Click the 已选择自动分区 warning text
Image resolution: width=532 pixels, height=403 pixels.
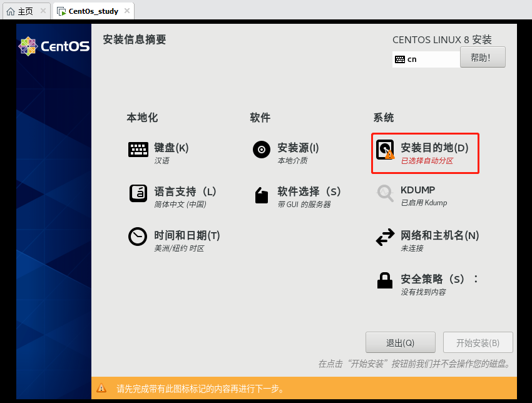coord(429,161)
